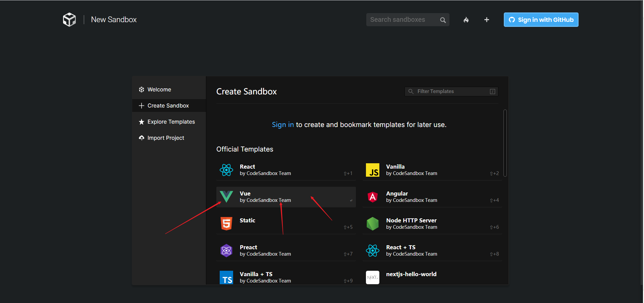Select the Vanilla template name

(x=395, y=167)
